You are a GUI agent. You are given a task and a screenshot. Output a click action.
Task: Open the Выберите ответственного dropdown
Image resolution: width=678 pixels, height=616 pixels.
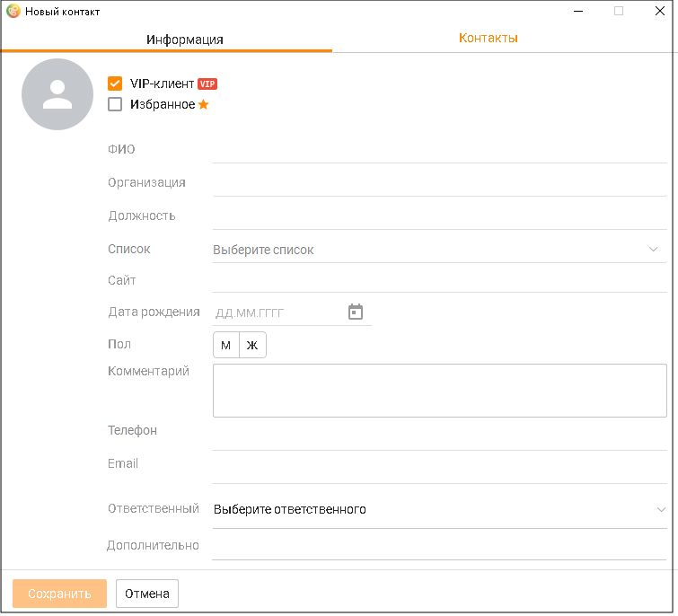(439, 510)
